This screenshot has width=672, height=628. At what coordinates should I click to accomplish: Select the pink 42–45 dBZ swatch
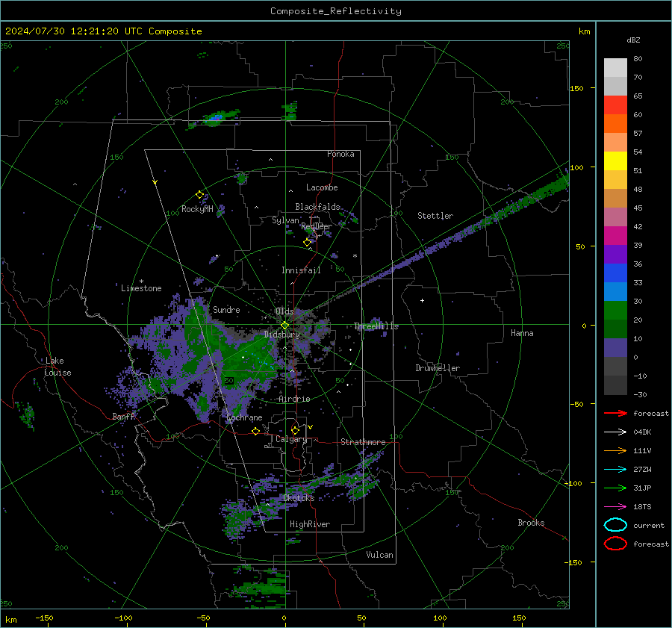coord(615,217)
